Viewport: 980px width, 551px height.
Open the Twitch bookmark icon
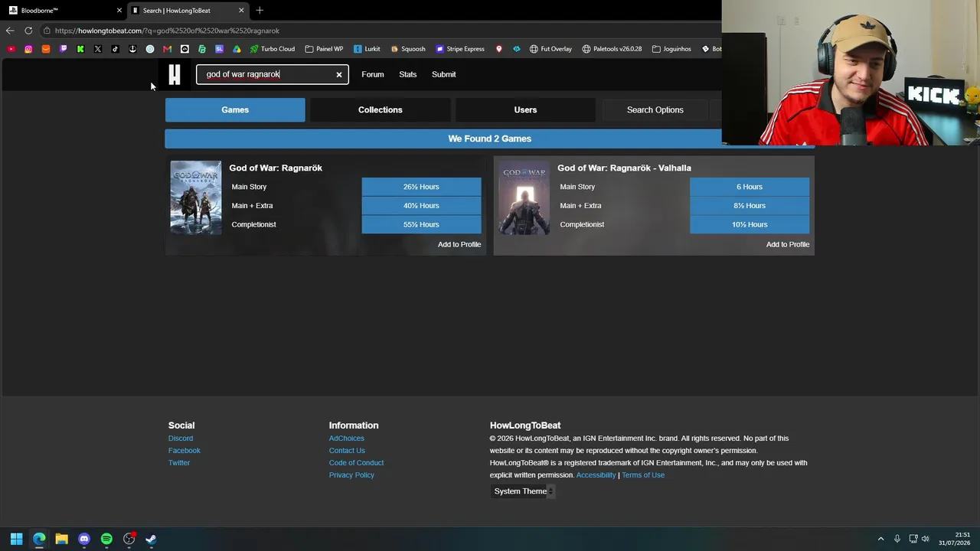(64, 49)
